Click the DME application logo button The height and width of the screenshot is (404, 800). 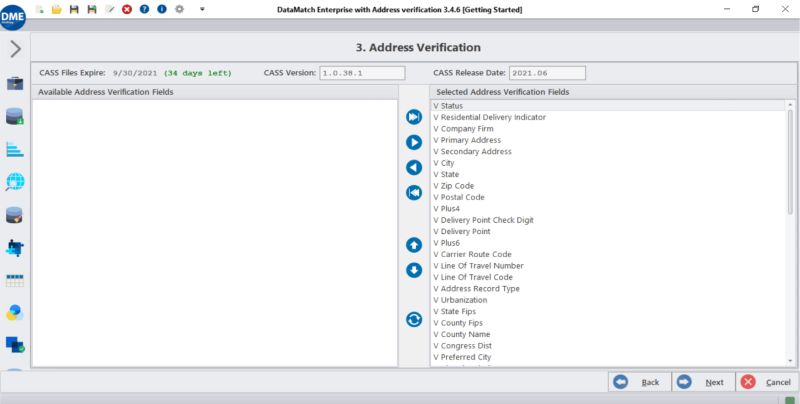point(13,16)
